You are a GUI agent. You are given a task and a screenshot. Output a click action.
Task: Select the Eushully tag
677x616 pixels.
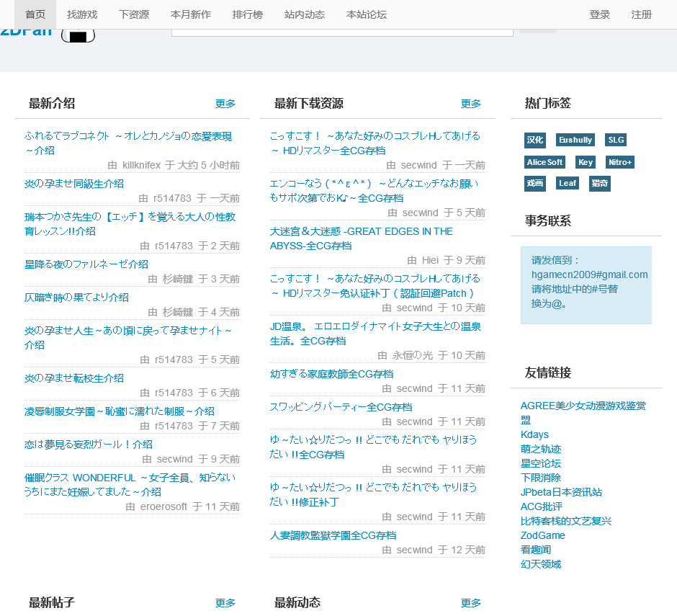click(575, 140)
